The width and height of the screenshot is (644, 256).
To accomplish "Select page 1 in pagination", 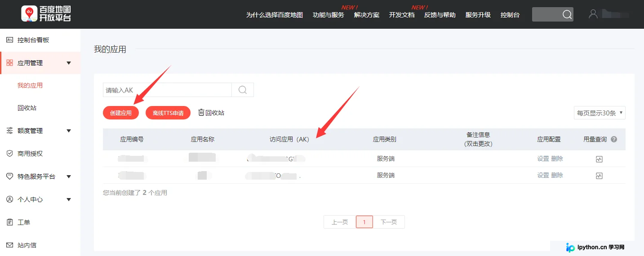I will coord(364,222).
